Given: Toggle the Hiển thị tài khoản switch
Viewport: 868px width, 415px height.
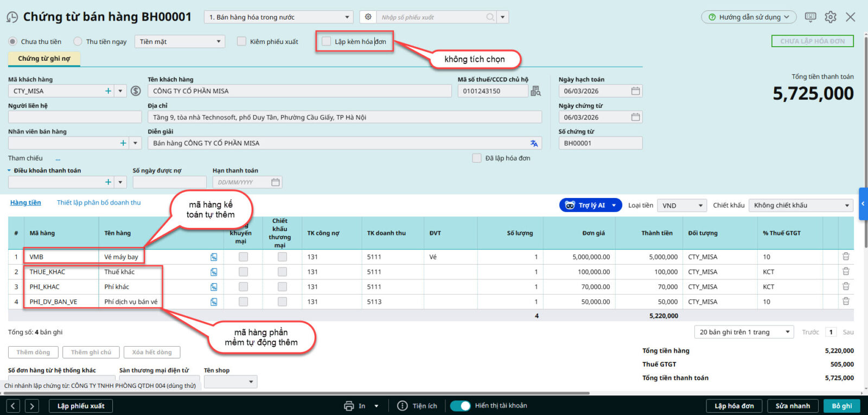Looking at the screenshot, I should 460,406.
